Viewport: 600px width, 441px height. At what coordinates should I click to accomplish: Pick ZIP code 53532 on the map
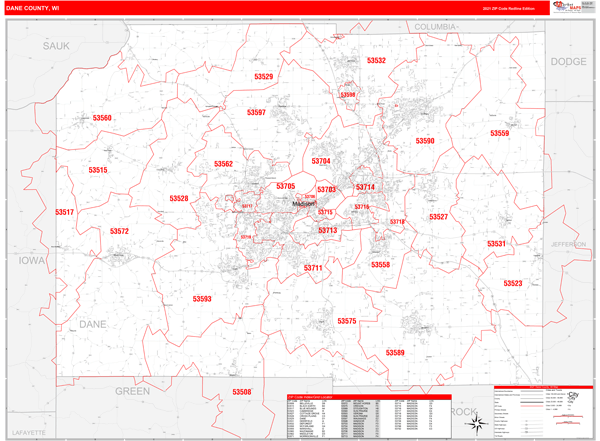[376, 61]
